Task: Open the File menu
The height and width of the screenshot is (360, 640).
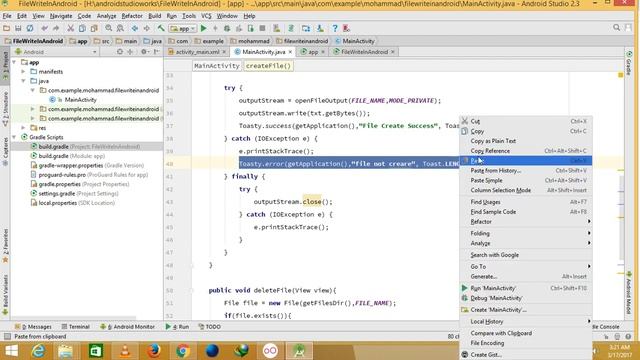Action: pos(7,16)
